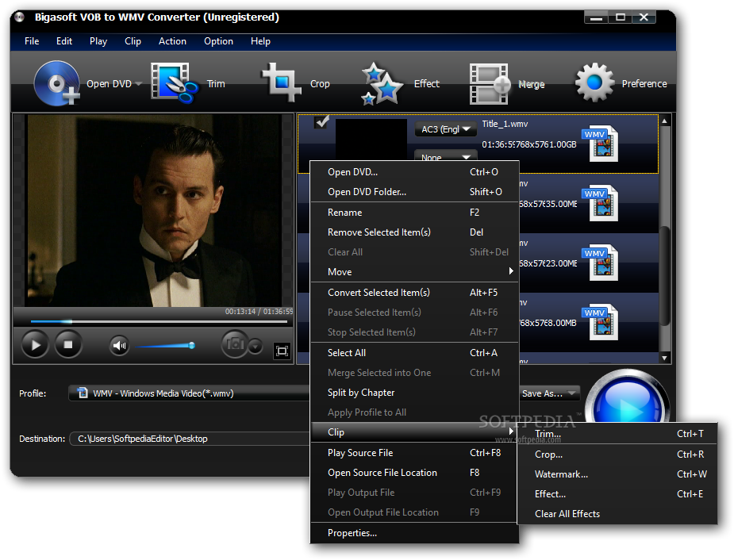Open the Option menu

(x=218, y=41)
